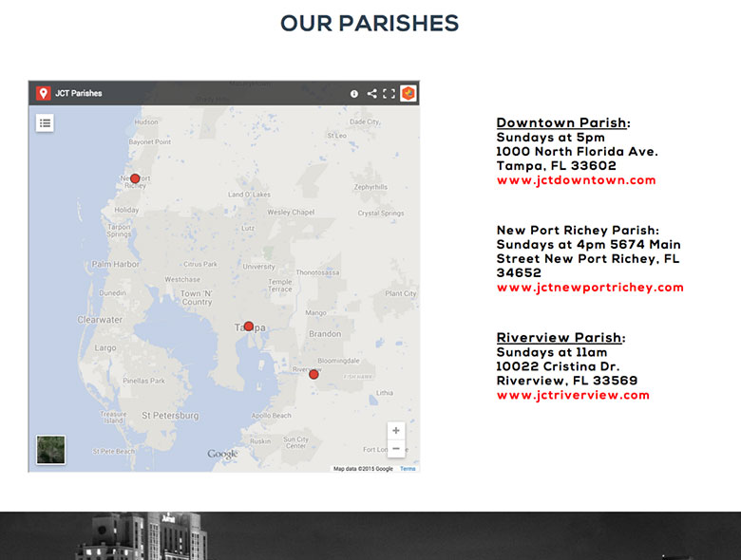Open www.jctdowntown.com link
The width and height of the screenshot is (741, 560).
(x=576, y=180)
